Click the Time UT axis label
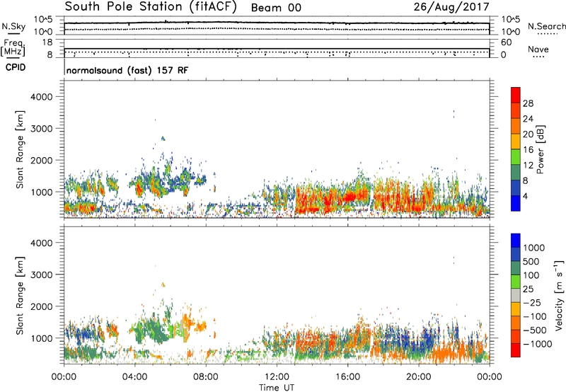 (x=277, y=388)
